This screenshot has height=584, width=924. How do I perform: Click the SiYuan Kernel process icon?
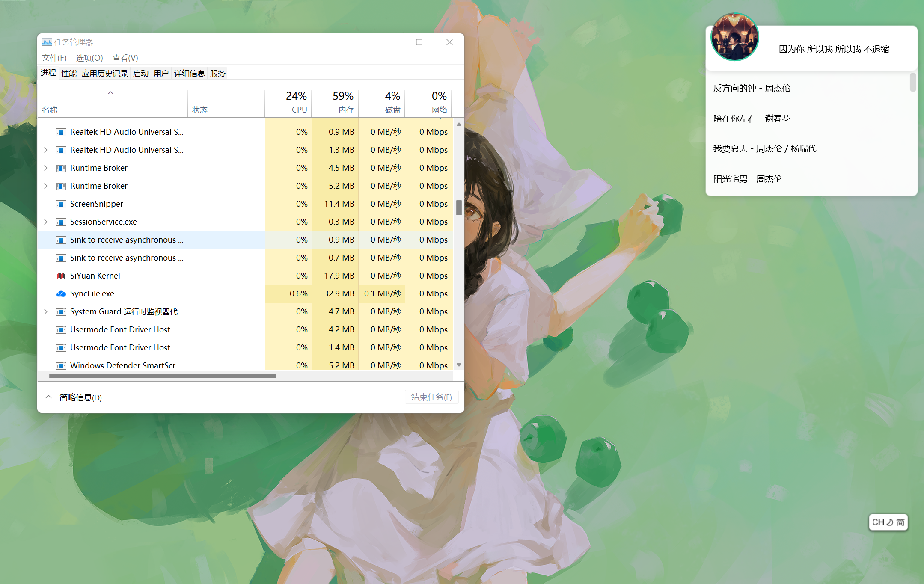[61, 276]
